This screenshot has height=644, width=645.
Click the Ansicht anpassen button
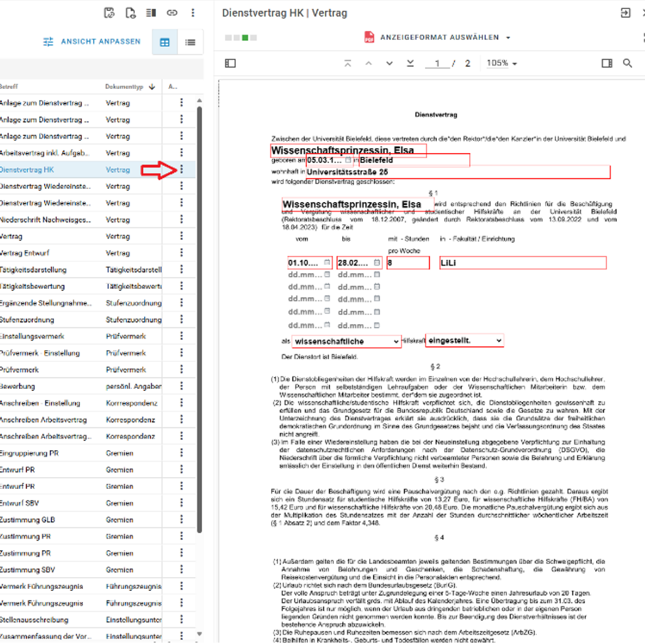(92, 41)
